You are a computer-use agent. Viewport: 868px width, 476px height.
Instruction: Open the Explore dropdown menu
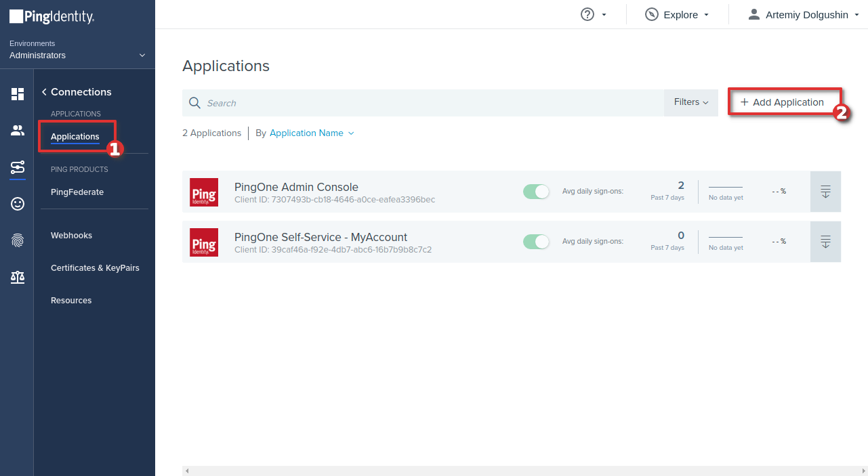(x=676, y=14)
